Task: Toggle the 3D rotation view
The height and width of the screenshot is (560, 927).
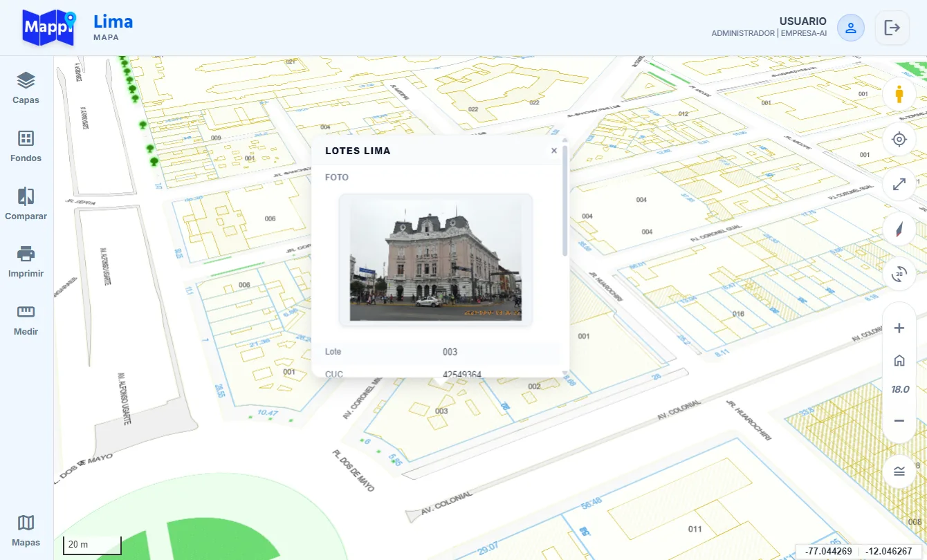Action: click(899, 274)
